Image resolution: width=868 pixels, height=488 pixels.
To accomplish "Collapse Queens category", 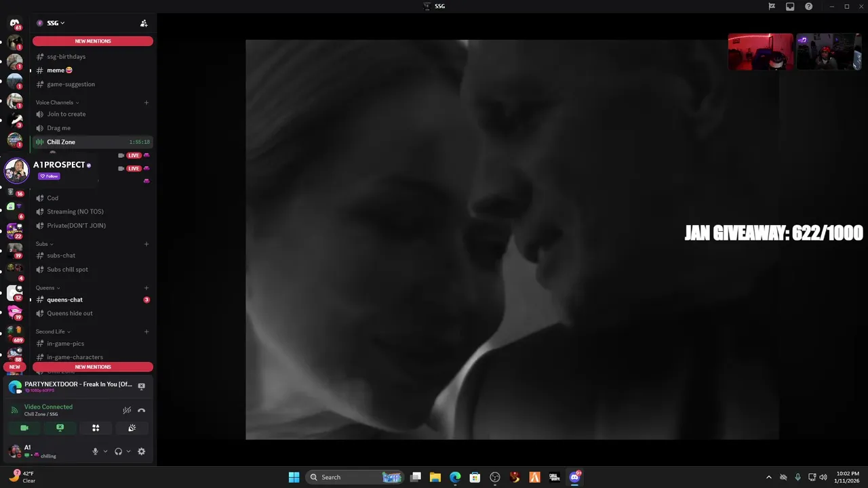I will pyautogui.click(x=47, y=287).
